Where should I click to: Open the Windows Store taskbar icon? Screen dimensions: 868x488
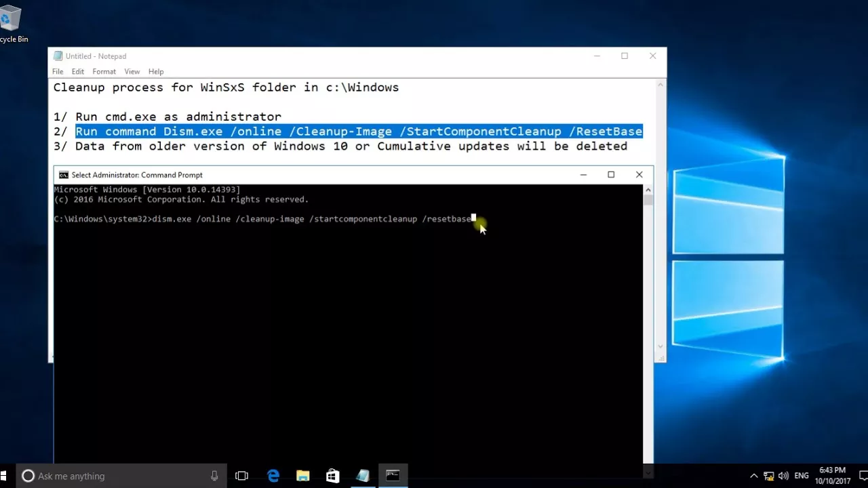click(x=332, y=476)
